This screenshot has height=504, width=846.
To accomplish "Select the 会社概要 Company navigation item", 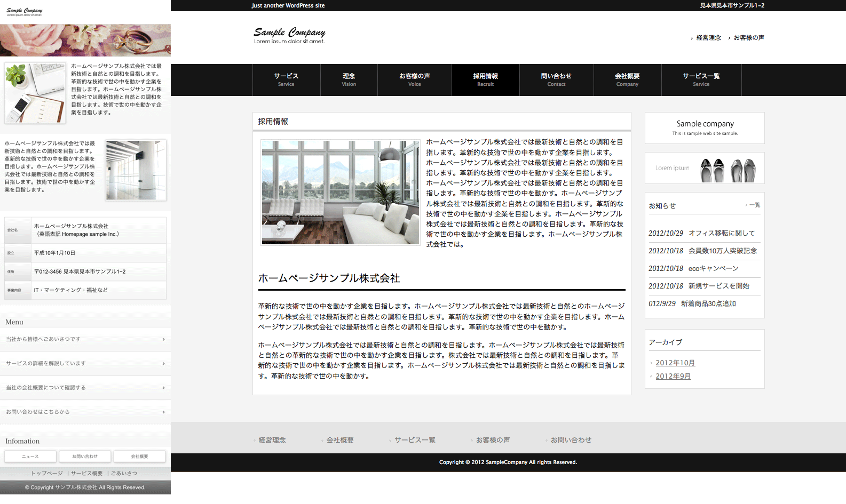I will [627, 80].
